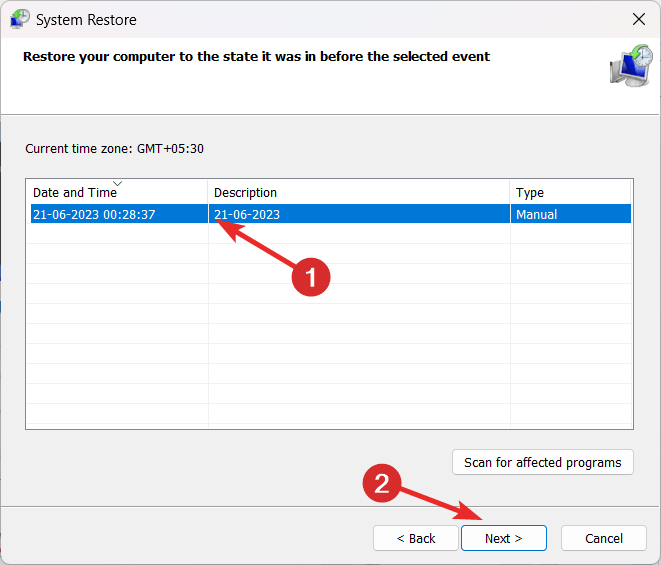The width and height of the screenshot is (661, 565).
Task: Click Scan for affected programs
Action: (x=543, y=462)
